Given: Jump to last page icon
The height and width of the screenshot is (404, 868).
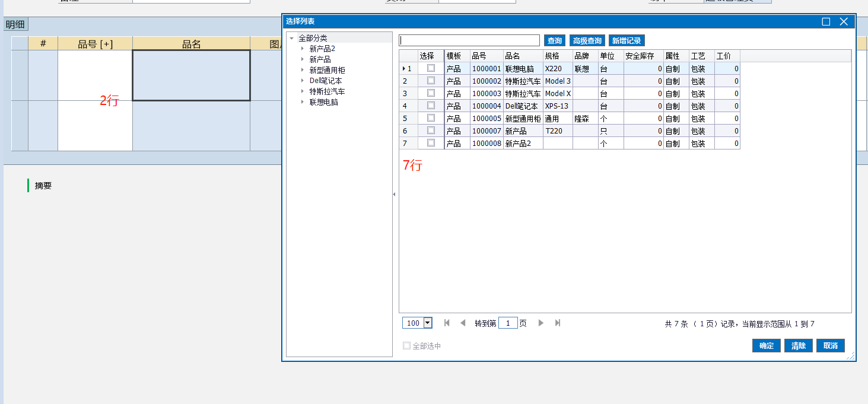Looking at the screenshot, I should [557, 323].
